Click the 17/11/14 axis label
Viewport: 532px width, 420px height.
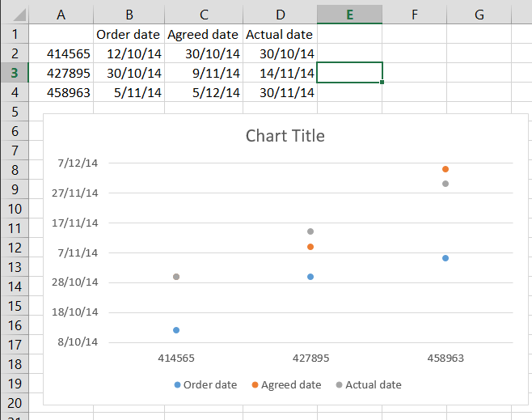pyautogui.click(x=75, y=223)
